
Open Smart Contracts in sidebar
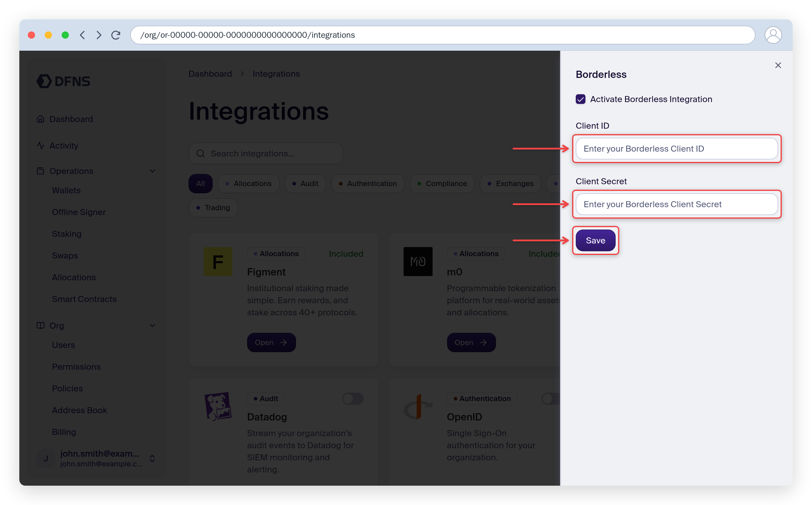(x=84, y=299)
